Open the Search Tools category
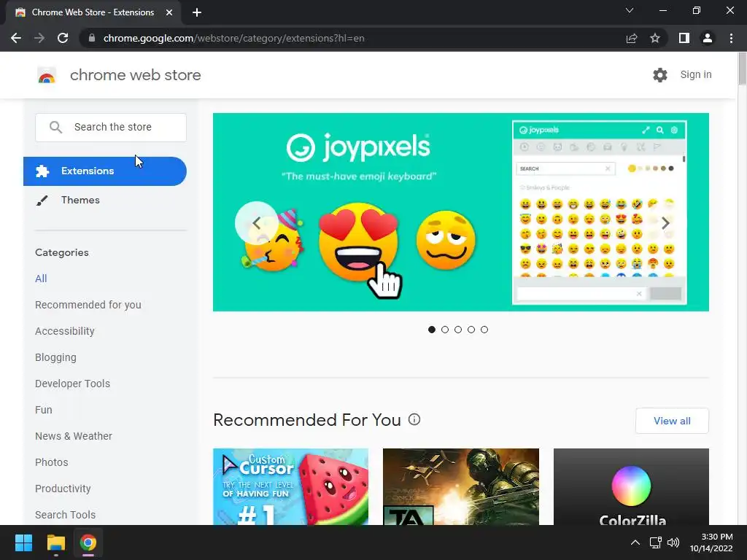The width and height of the screenshot is (747, 560). click(65, 515)
